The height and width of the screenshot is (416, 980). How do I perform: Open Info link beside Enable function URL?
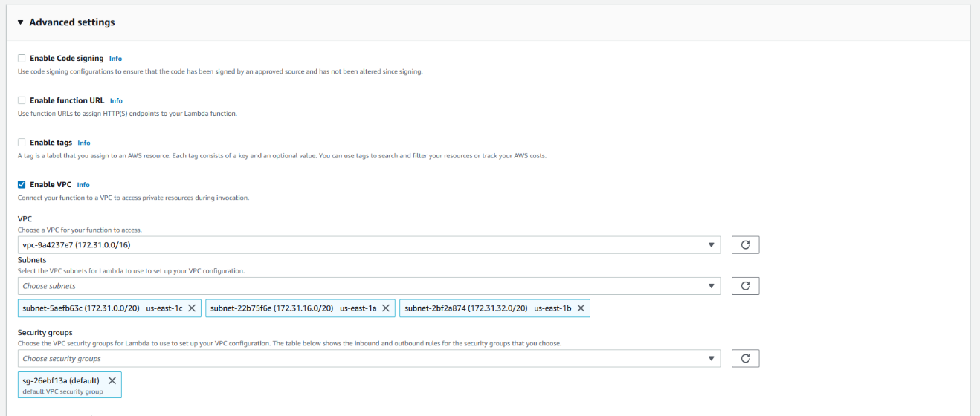pyautogui.click(x=116, y=100)
